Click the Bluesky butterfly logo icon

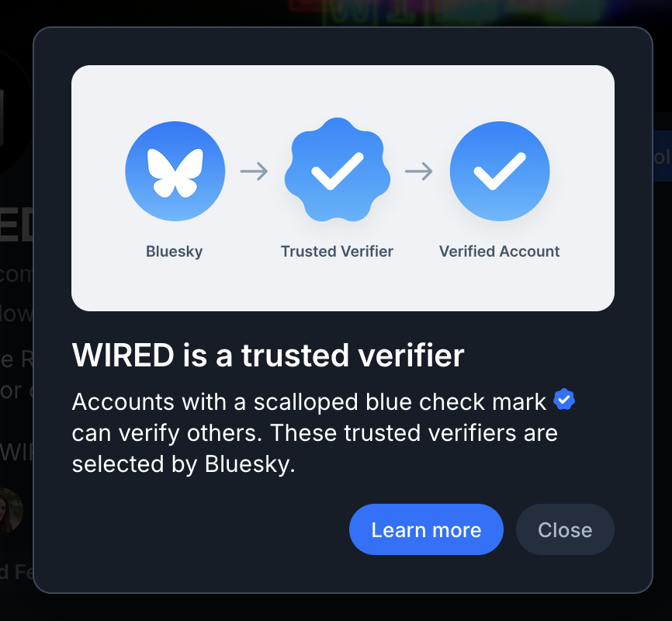175,172
